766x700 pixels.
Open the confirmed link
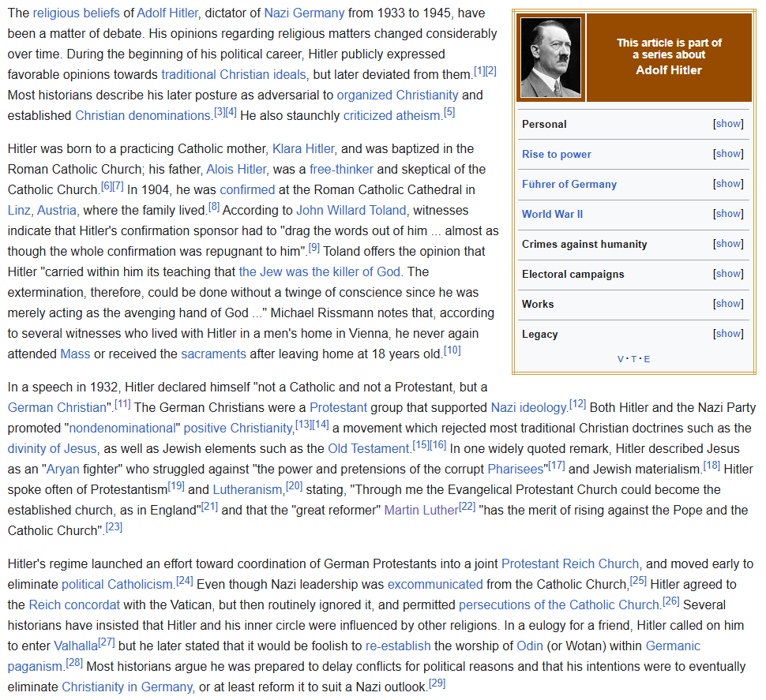tap(247, 190)
